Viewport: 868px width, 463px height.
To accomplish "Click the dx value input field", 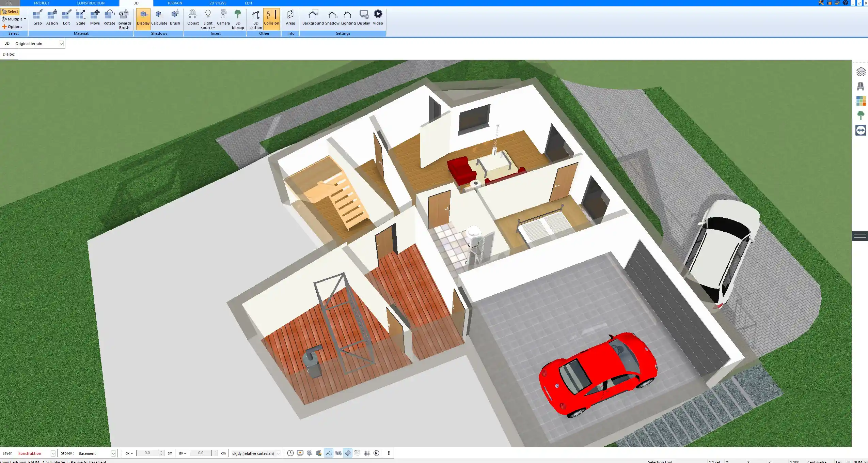I will click(x=147, y=453).
